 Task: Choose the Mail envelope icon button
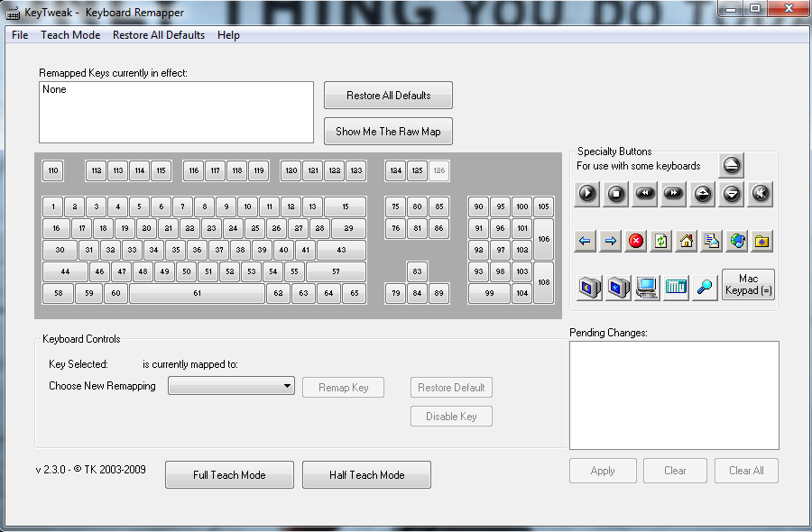(x=712, y=241)
